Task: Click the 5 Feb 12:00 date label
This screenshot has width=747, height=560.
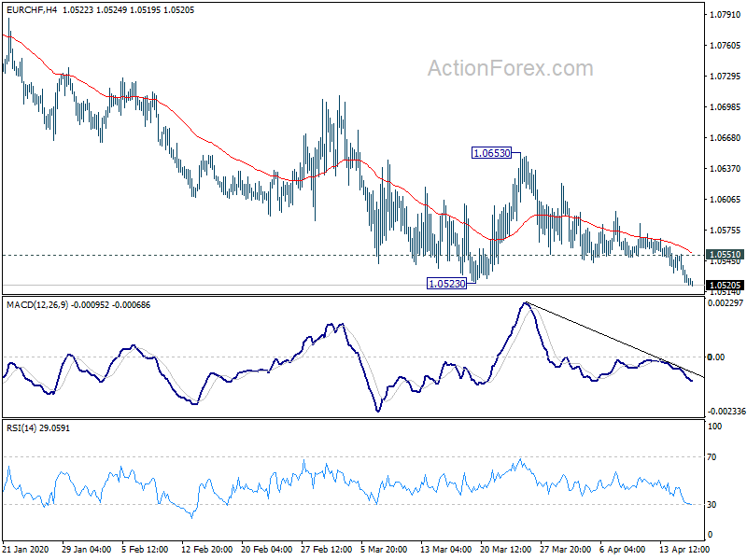Action: (145, 549)
